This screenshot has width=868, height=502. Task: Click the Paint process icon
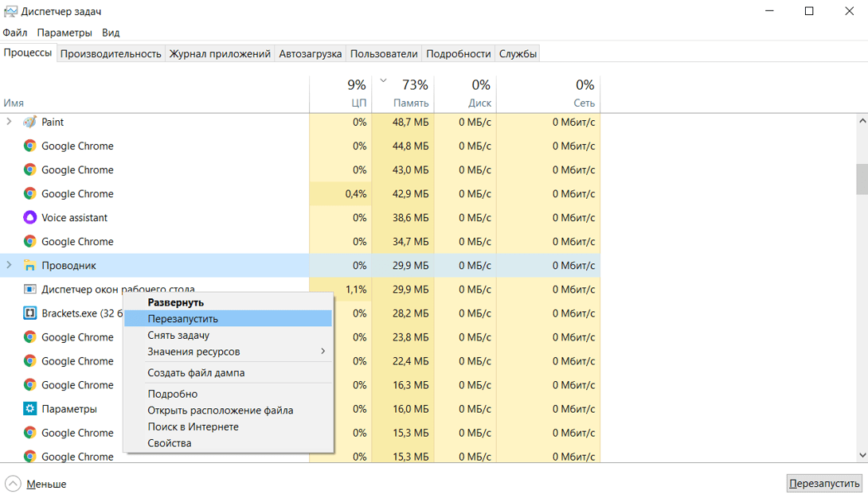[29, 122]
